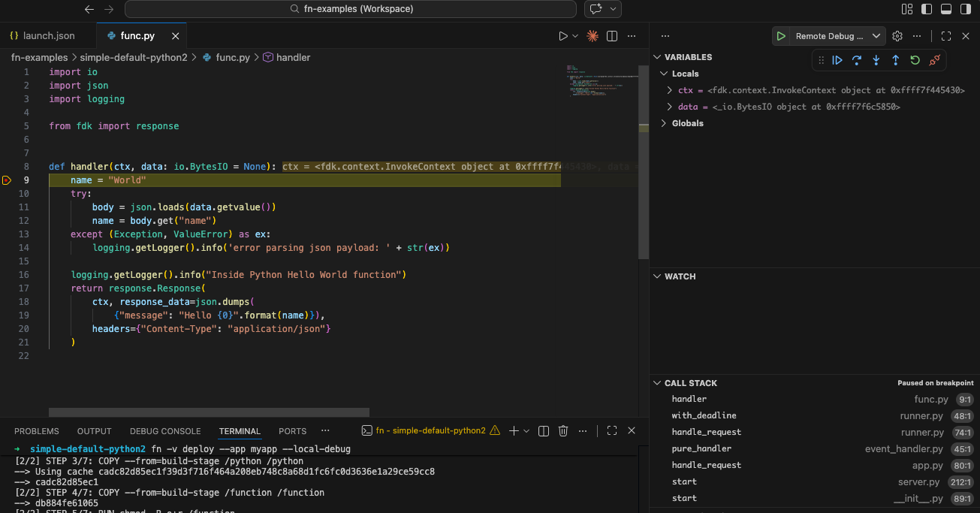Expand the ctx variable
Image resolution: width=980 pixels, height=513 pixels.
click(670, 90)
